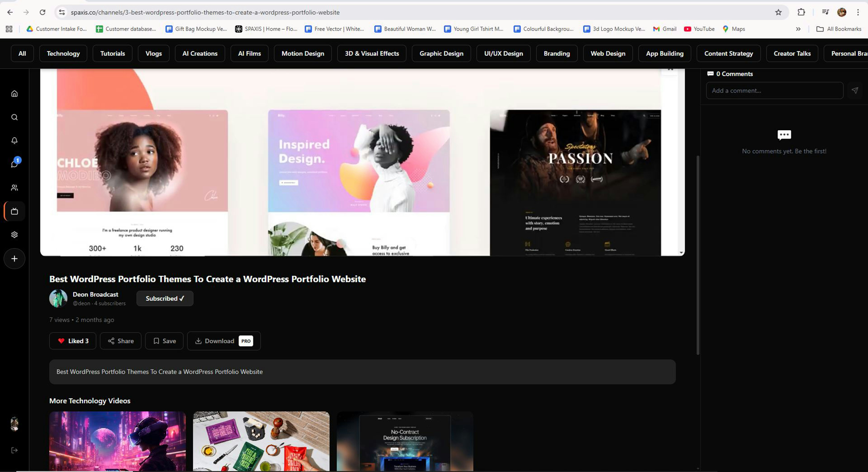The width and height of the screenshot is (868, 472).
Task: Toggle the Liked heart button
Action: (x=73, y=341)
